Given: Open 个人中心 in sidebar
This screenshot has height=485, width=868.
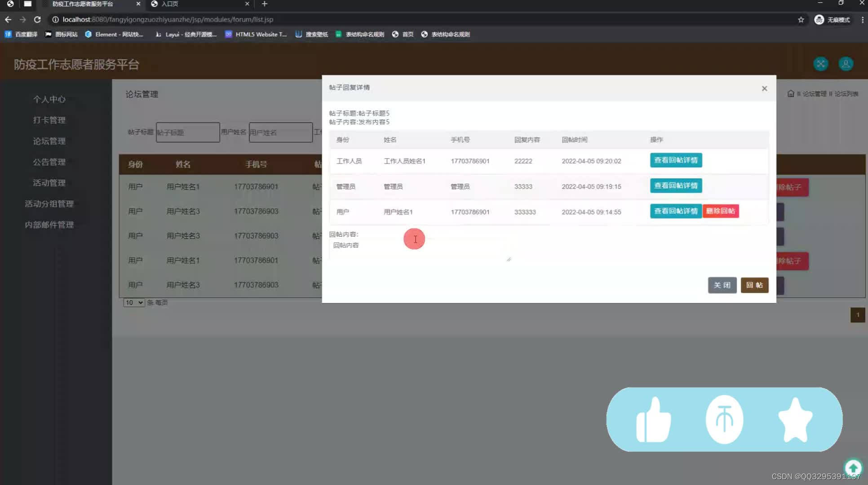Looking at the screenshot, I should pos(49,99).
